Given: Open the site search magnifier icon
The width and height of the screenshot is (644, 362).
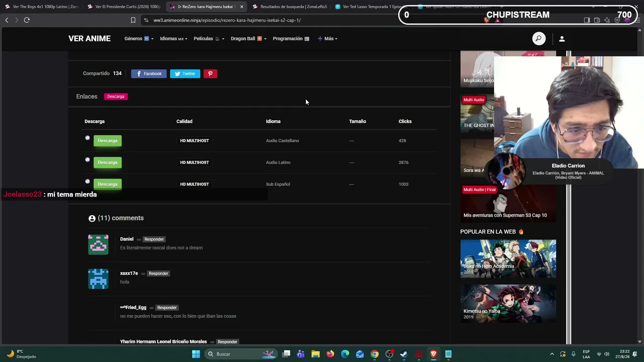Looking at the screenshot, I should (539, 39).
